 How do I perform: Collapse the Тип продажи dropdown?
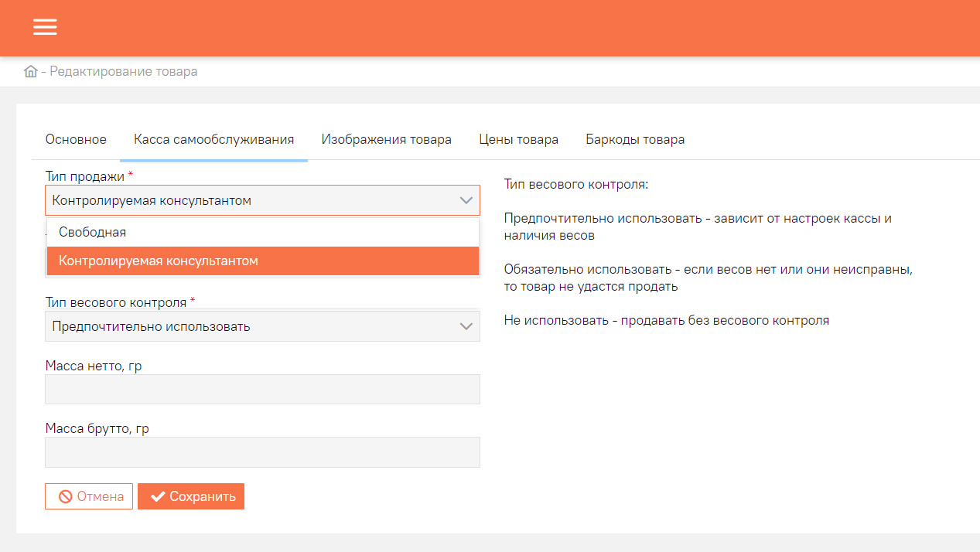(262, 200)
